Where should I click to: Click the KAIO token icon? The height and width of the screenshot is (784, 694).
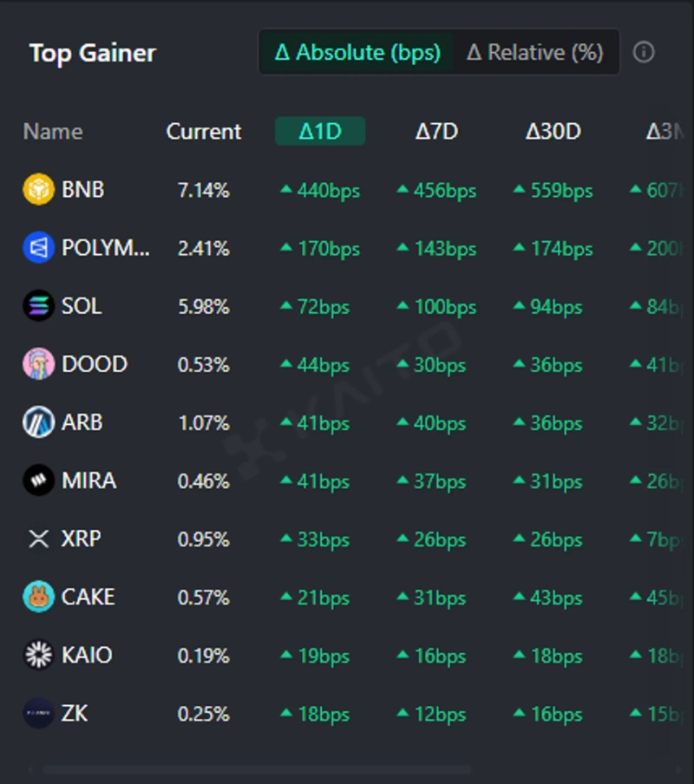[38, 655]
